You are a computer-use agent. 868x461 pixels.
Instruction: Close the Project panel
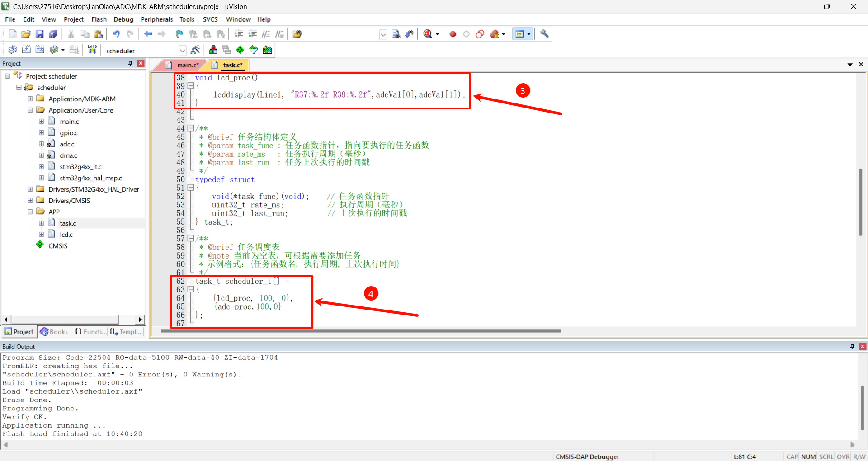[x=141, y=63]
